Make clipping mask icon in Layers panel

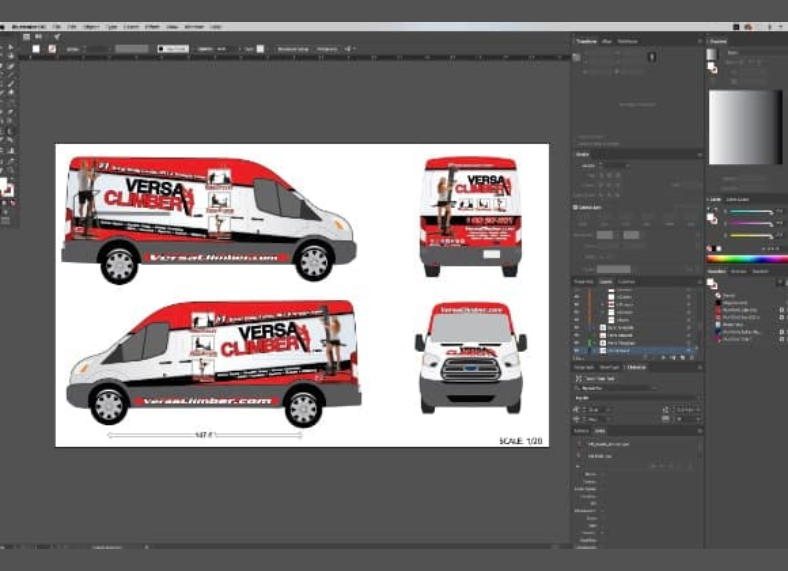tap(663, 358)
